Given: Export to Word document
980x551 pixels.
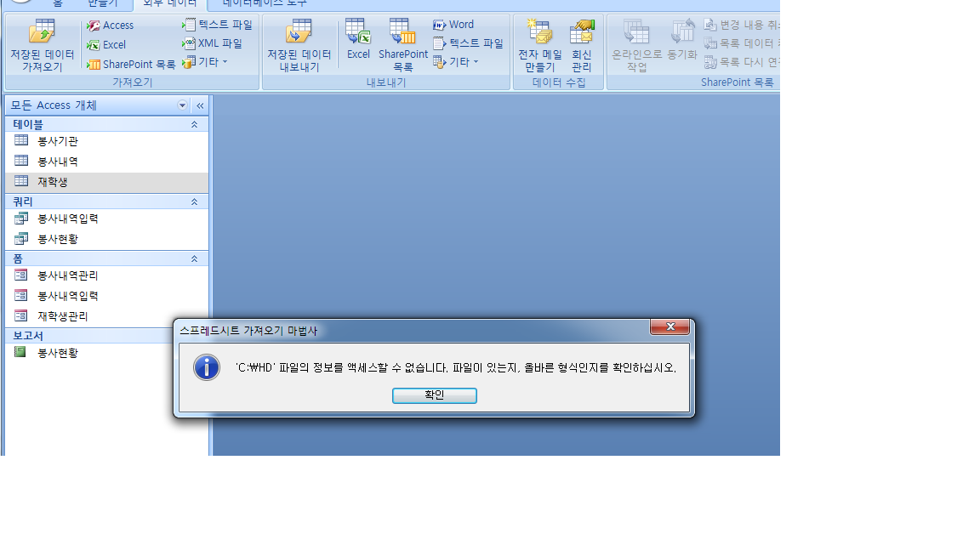Looking at the screenshot, I should pyautogui.click(x=453, y=25).
